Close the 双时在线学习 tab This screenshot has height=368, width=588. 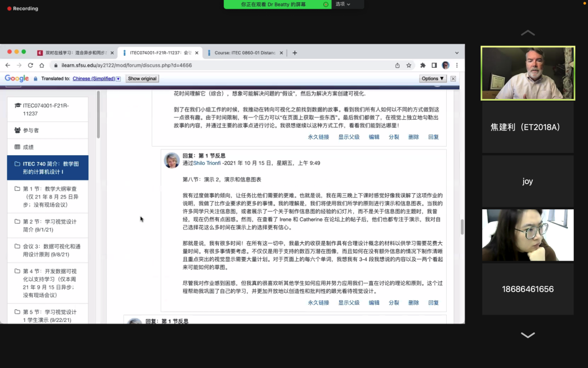click(x=112, y=53)
